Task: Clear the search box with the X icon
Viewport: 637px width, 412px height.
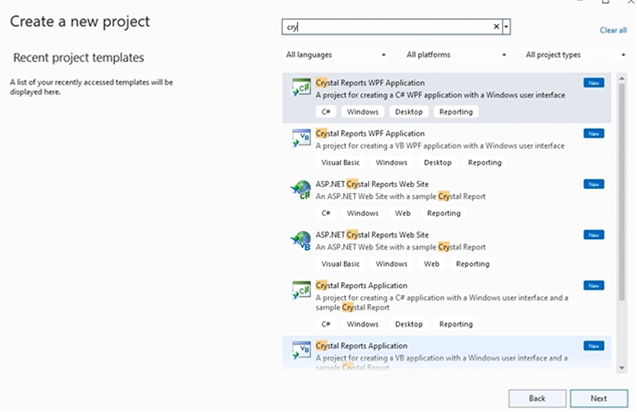Action: click(x=496, y=27)
